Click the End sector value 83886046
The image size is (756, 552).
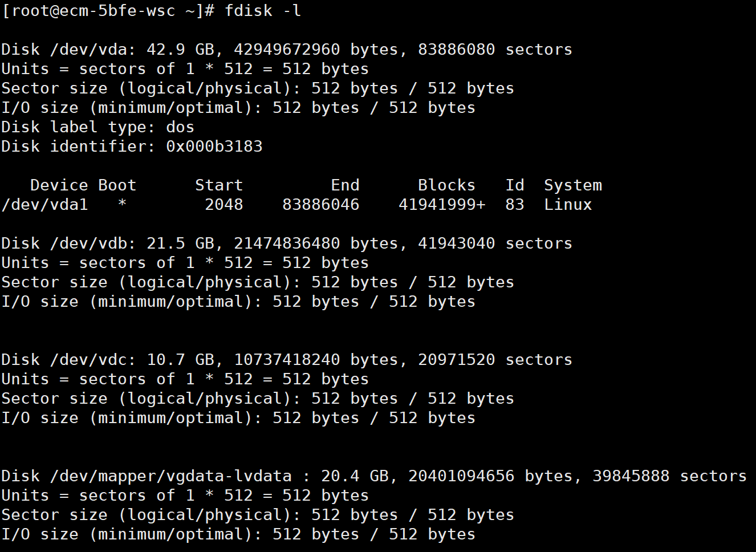coord(320,205)
